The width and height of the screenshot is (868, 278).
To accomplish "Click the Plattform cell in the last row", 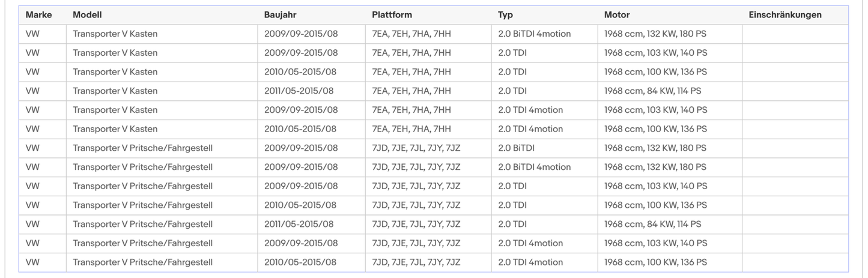I will pyautogui.click(x=416, y=262).
